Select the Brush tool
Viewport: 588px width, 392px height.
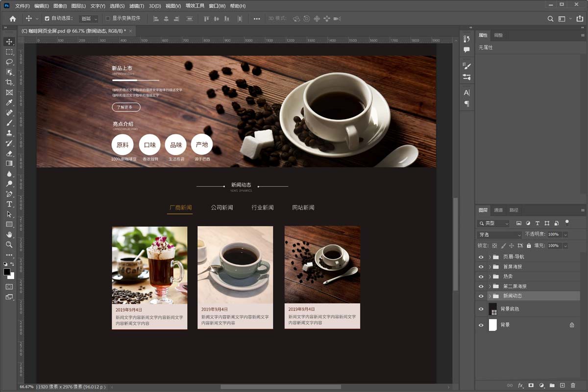[x=9, y=123]
